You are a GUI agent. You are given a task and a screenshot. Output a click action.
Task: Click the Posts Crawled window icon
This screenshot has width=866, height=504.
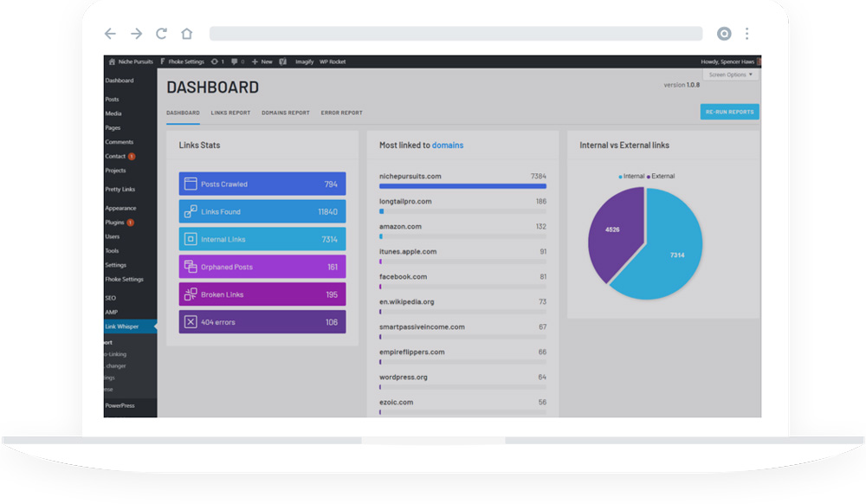[191, 184]
